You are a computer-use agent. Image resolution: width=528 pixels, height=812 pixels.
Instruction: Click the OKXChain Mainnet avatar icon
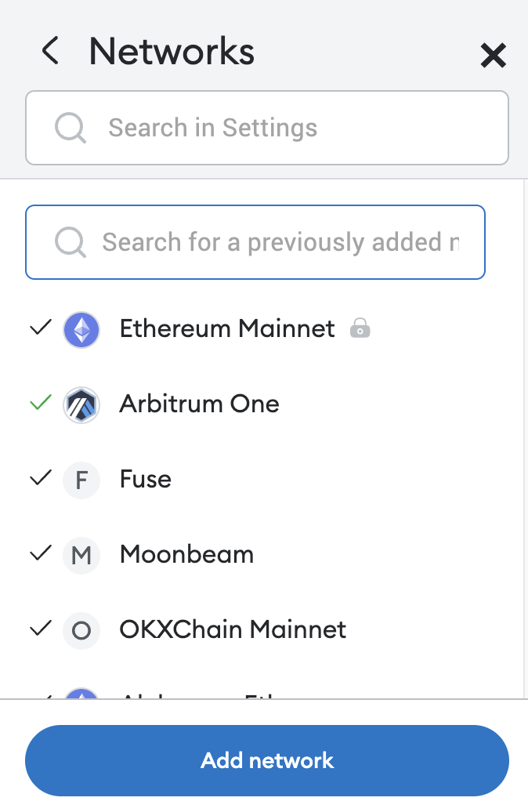pyautogui.click(x=81, y=630)
